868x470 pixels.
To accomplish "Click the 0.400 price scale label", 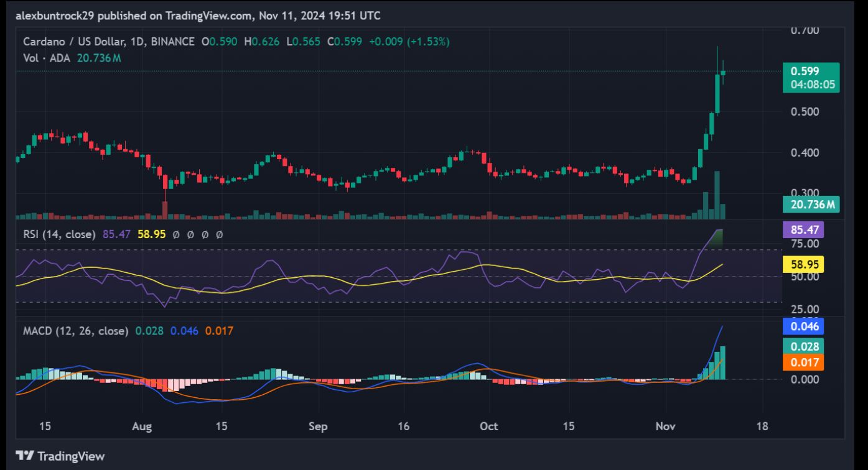I will [805, 153].
